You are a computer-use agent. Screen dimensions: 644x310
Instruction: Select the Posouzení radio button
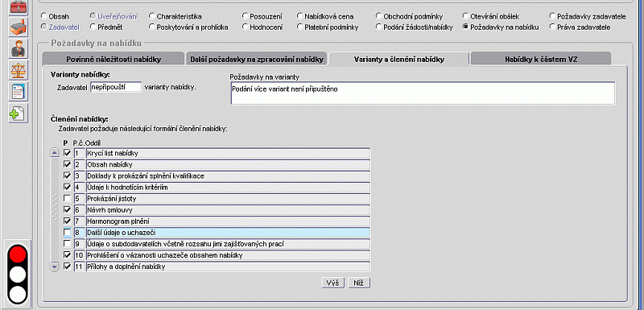click(x=246, y=17)
